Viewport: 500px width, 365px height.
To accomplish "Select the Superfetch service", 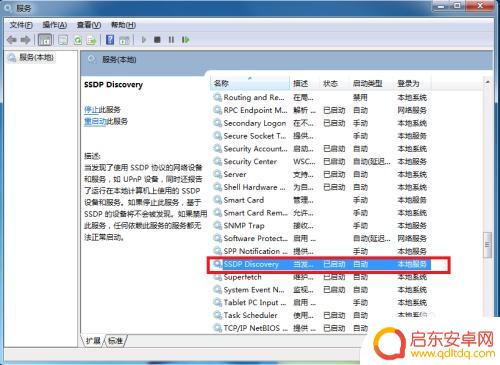I will tap(322, 277).
